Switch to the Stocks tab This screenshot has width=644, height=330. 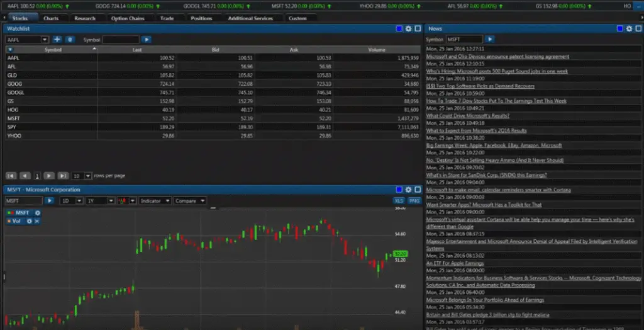coord(19,18)
